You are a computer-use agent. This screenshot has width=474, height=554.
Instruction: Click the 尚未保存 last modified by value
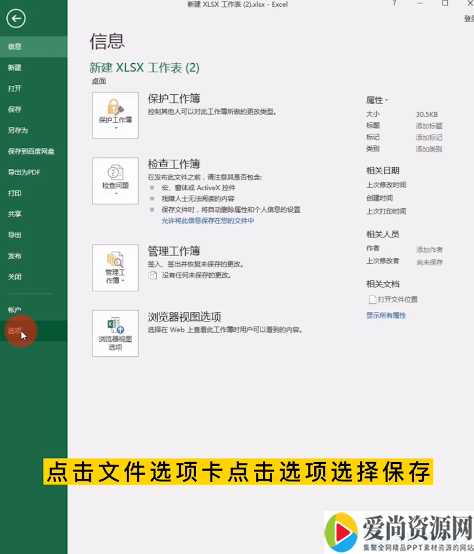[429, 262]
